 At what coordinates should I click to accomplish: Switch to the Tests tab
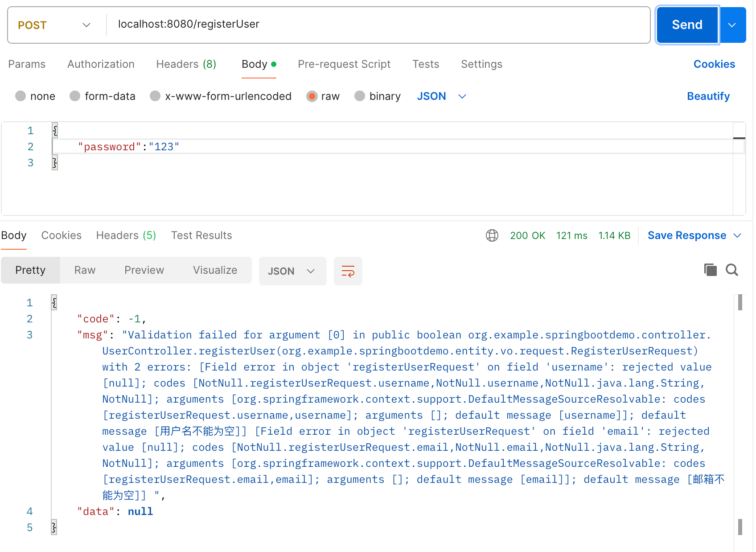click(426, 64)
